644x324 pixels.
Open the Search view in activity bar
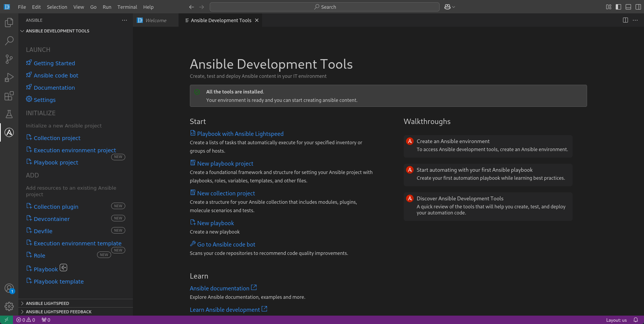(x=9, y=41)
